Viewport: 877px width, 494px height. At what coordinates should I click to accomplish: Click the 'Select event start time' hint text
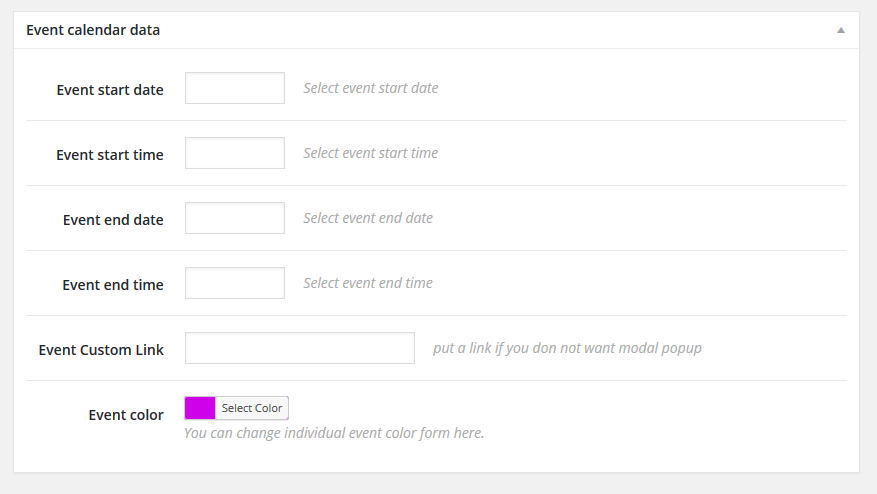371,153
